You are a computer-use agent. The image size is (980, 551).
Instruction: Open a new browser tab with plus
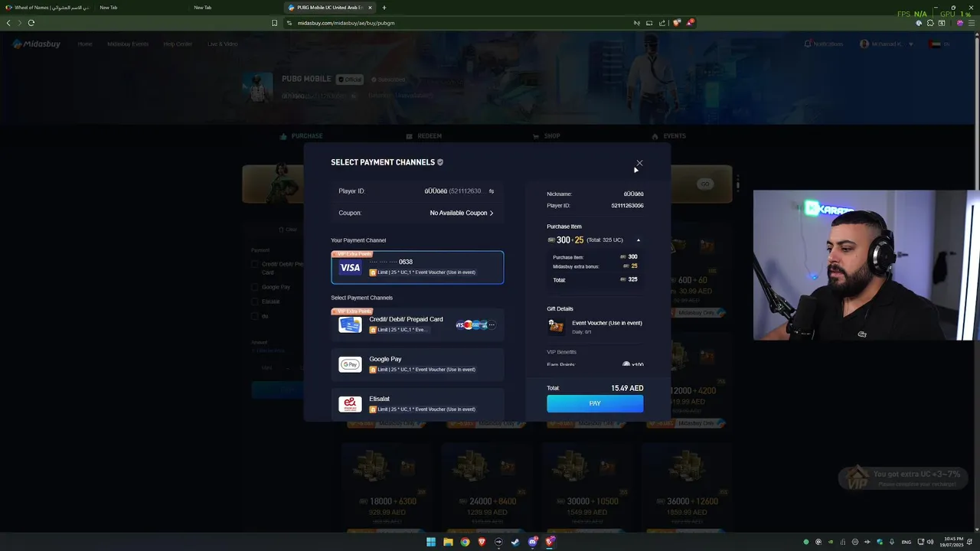tap(384, 8)
